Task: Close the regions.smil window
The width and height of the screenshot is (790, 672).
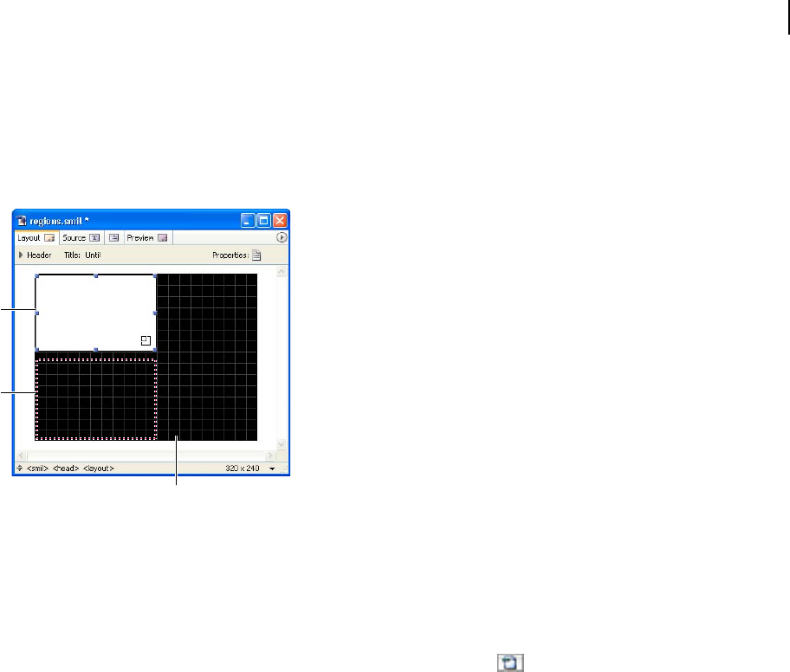Action: [280, 221]
